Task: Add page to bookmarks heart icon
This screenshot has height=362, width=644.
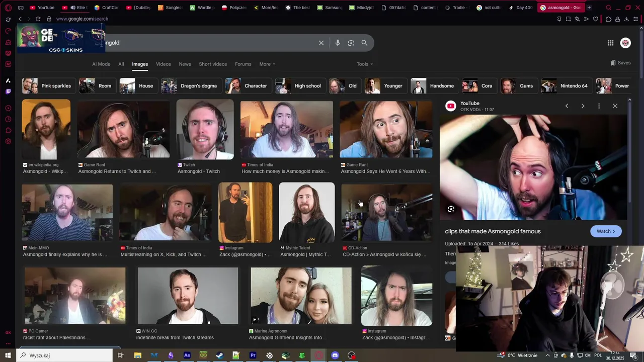Action: pos(596,19)
